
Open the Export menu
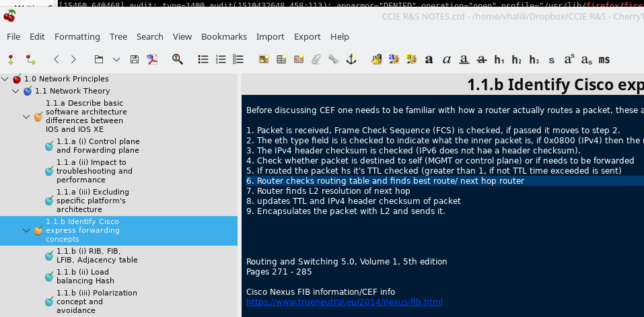tap(308, 36)
